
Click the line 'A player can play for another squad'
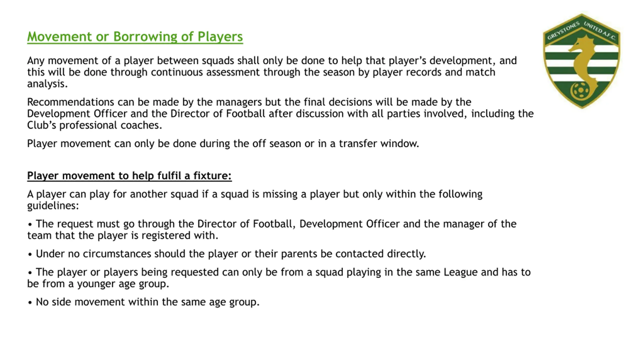pyautogui.click(x=255, y=200)
